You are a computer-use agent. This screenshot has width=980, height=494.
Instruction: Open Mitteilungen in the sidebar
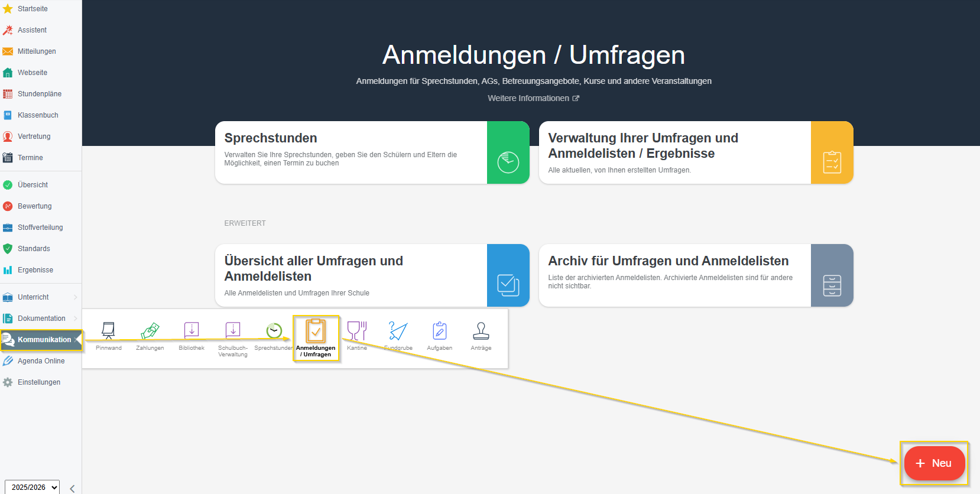tap(36, 51)
